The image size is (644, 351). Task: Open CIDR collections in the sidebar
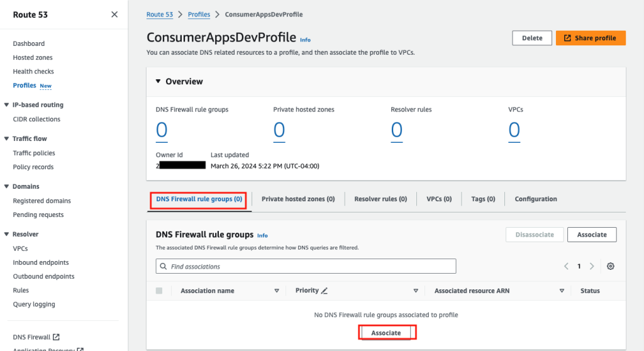pyautogui.click(x=36, y=119)
